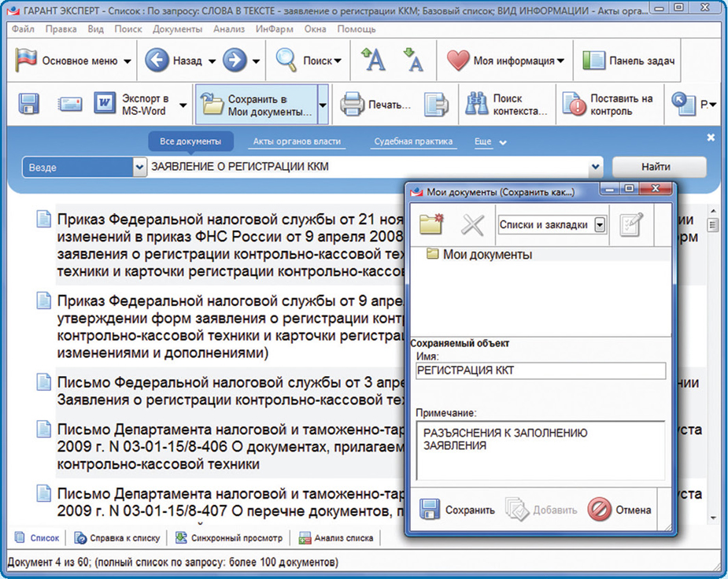Screen dimensions: 728x579
Task: Select the Мои документы folder in tree
Action: click(486, 254)
